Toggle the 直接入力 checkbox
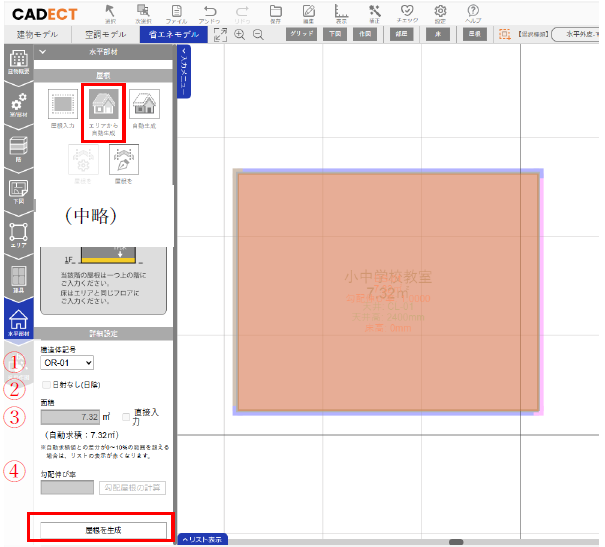 125,416
